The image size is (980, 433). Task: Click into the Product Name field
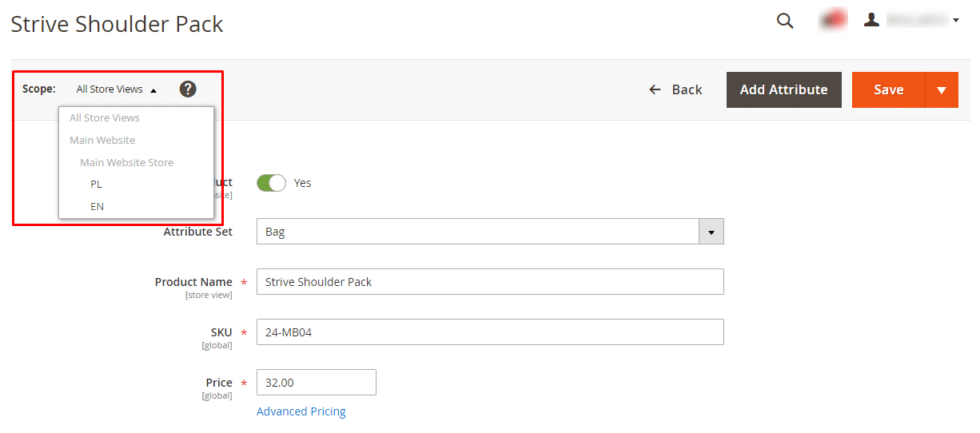[x=489, y=282]
